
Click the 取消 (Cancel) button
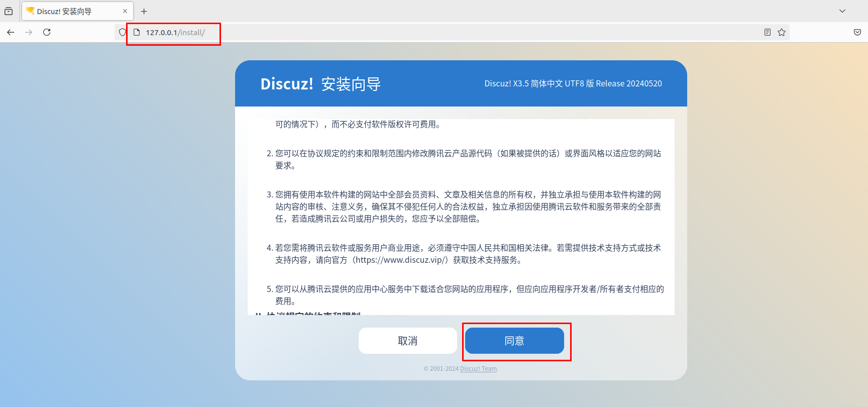408,341
